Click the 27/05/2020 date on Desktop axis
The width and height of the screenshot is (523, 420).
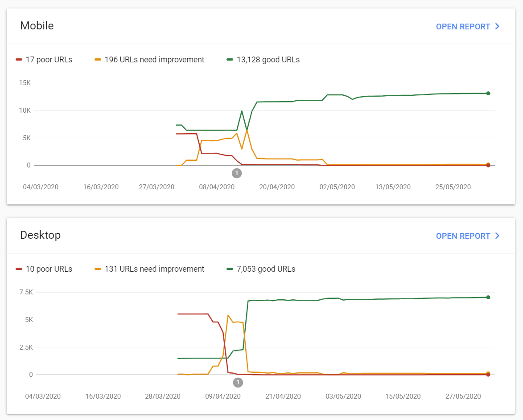pyautogui.click(x=463, y=396)
